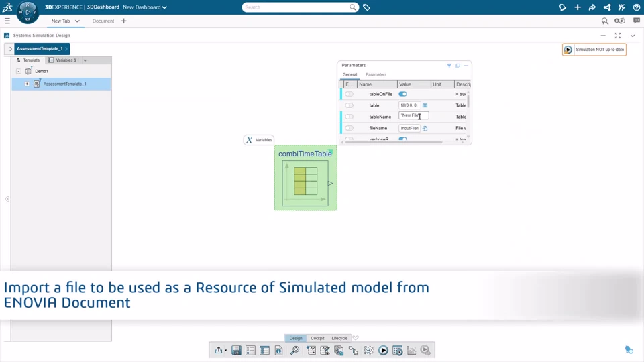This screenshot has width=644, height=362.
Task: Pop out the Parameters panel window icon
Action: (458, 66)
